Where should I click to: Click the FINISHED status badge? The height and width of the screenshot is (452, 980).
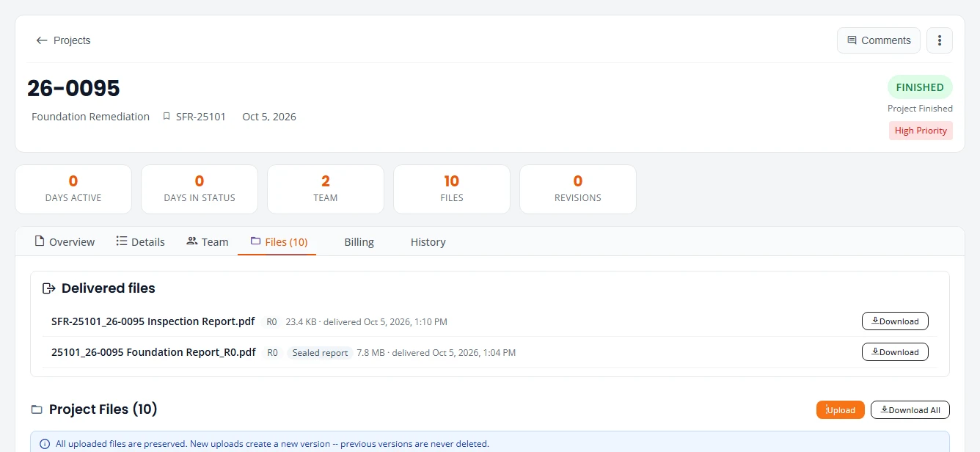pos(920,87)
